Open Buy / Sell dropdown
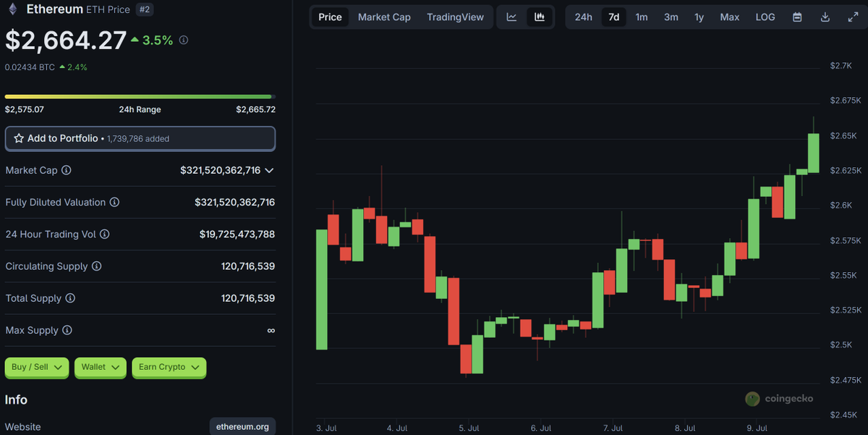The height and width of the screenshot is (435, 868). [x=37, y=367]
